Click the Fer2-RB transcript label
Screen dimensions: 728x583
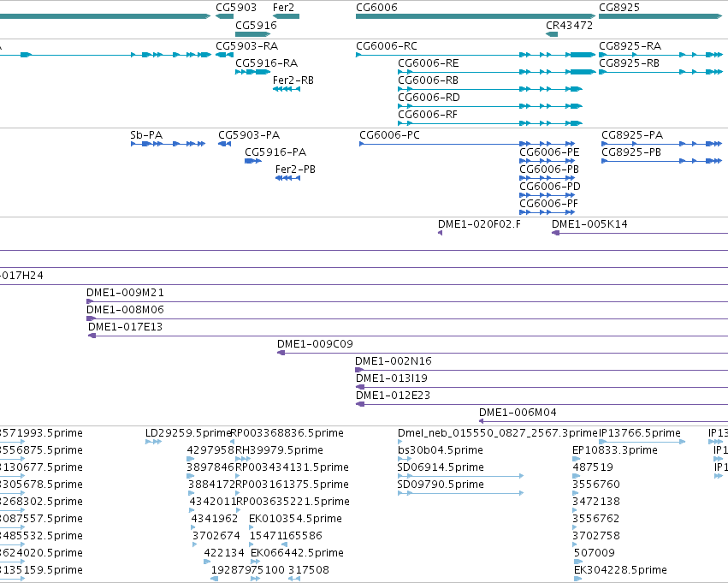293,80
